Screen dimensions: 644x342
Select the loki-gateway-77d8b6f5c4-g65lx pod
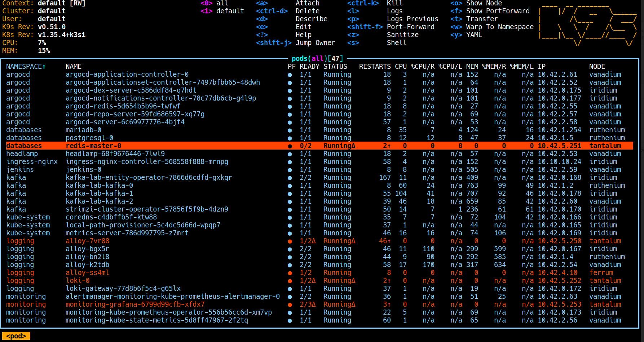(x=123, y=289)
